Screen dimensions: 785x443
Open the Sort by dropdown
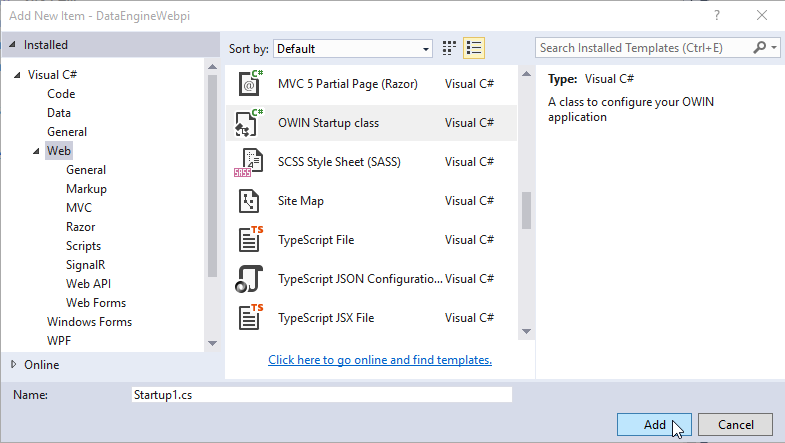click(352, 48)
